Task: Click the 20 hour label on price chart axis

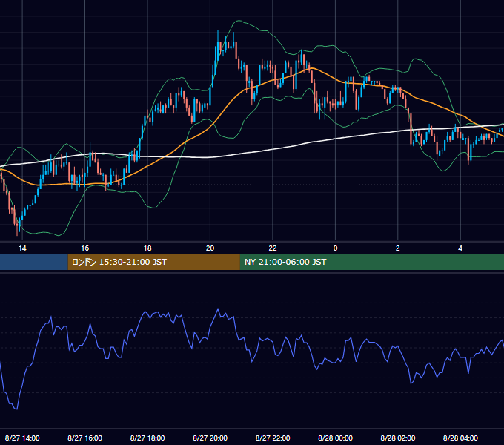Action: (x=210, y=248)
